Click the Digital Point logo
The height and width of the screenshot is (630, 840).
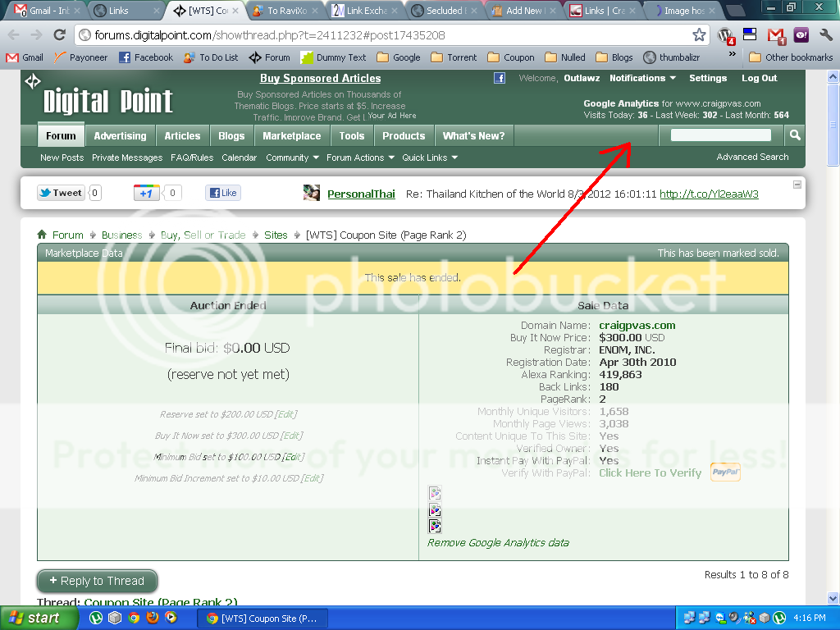point(107,101)
